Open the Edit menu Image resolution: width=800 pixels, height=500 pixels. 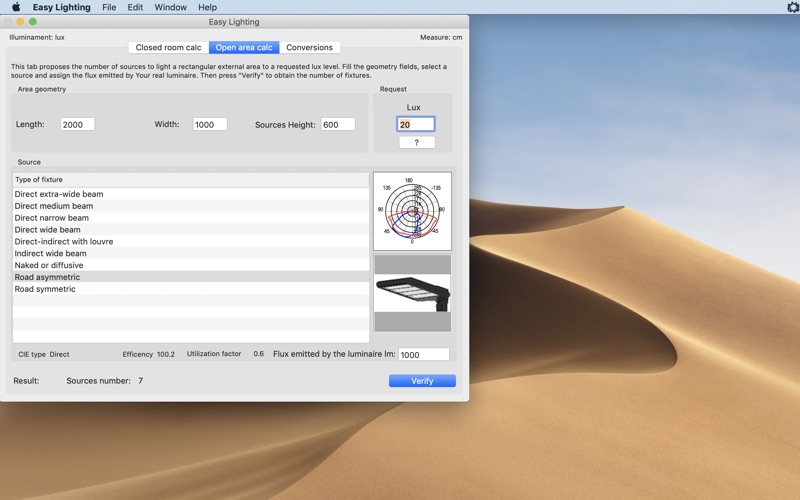[135, 7]
